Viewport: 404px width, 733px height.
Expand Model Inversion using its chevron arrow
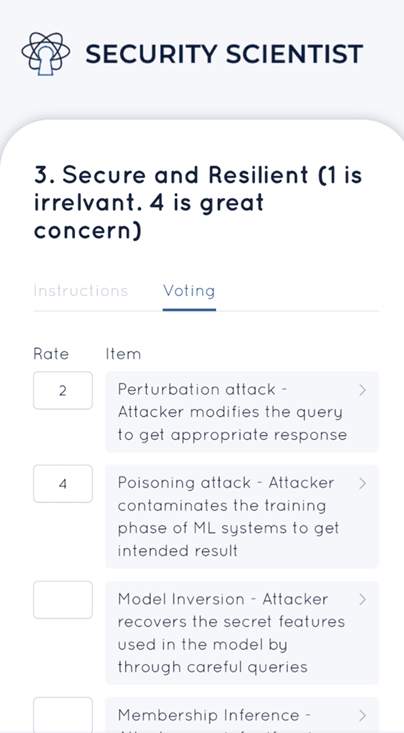click(x=362, y=599)
